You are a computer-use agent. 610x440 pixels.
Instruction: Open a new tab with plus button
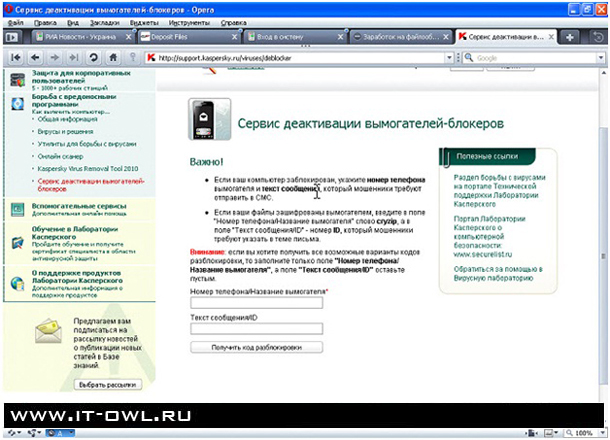click(x=570, y=37)
